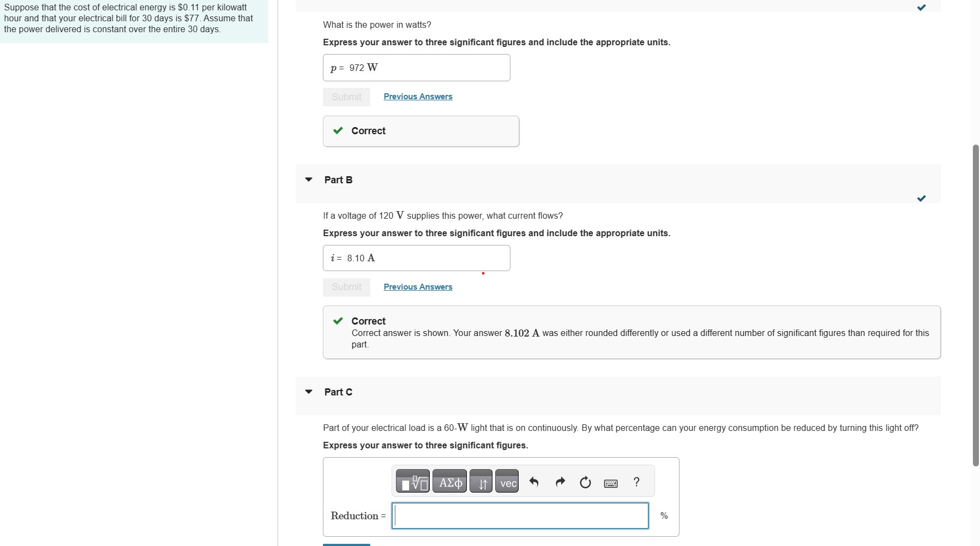
Task: Click the Part A Submit button
Action: click(x=346, y=97)
